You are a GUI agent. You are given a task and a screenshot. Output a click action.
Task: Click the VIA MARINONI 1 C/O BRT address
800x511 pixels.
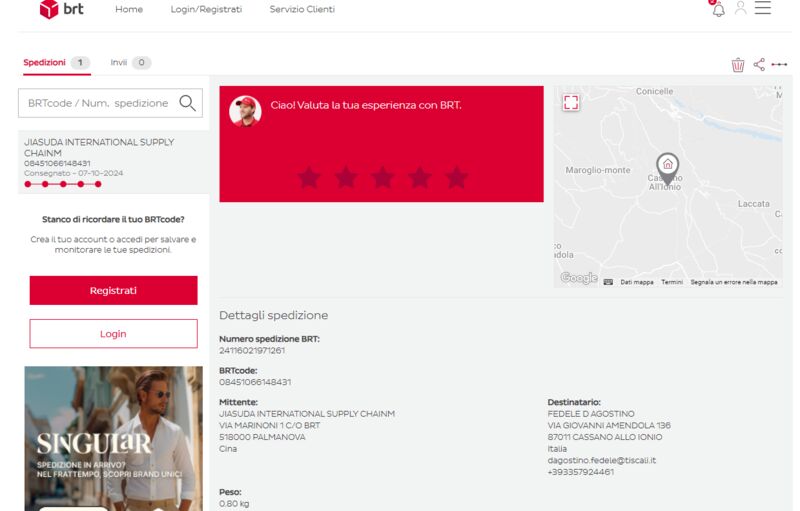pos(269,425)
